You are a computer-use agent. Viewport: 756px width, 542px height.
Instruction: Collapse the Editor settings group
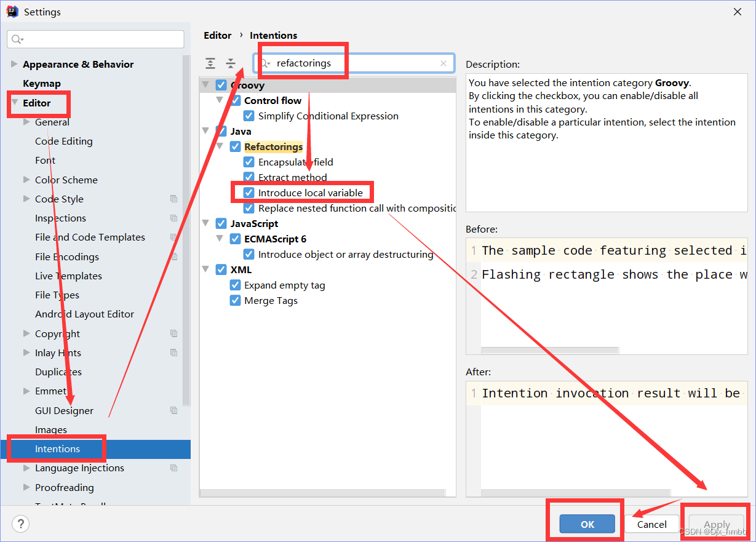(14, 103)
